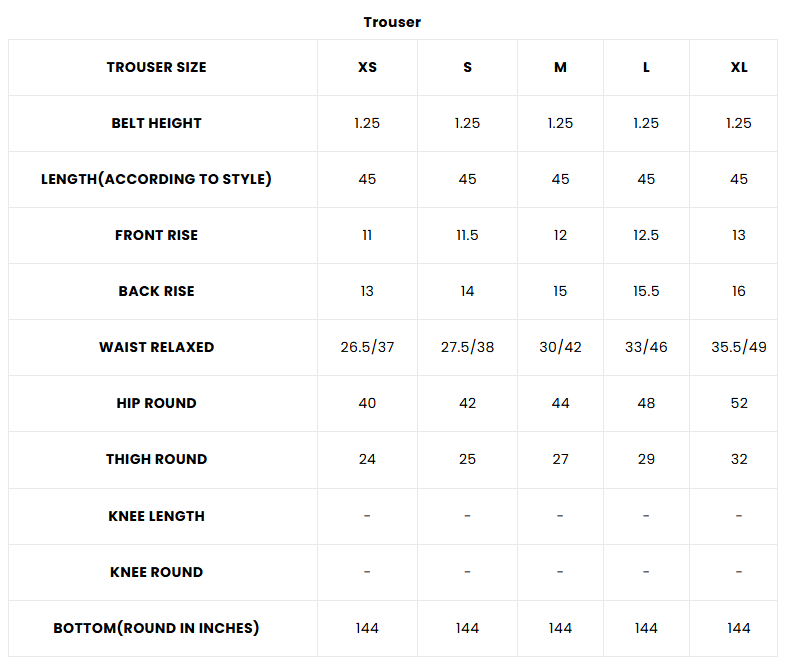The height and width of the screenshot is (671, 785).
Task: Select BOTTOM(ROUND IN INCHES) row label
Action: [x=156, y=628]
